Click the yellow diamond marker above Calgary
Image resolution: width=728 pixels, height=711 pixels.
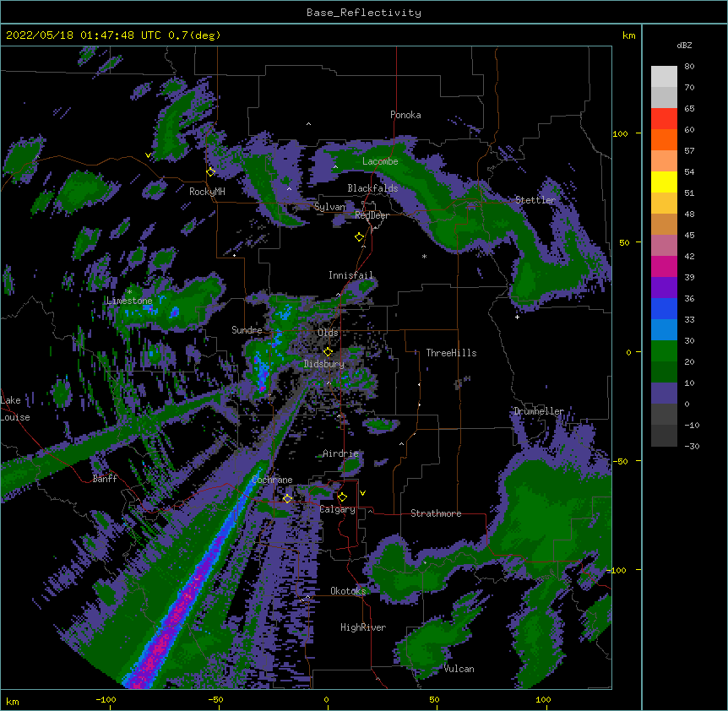(342, 497)
